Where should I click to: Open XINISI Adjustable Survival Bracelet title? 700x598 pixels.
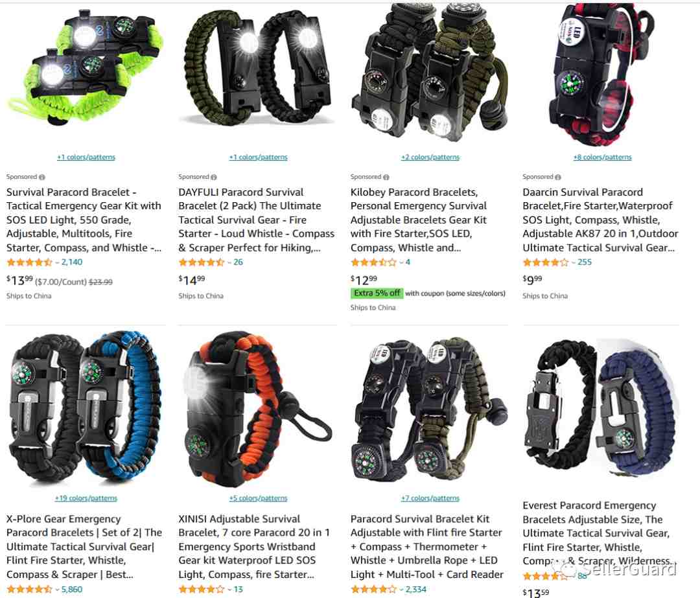tap(254, 547)
